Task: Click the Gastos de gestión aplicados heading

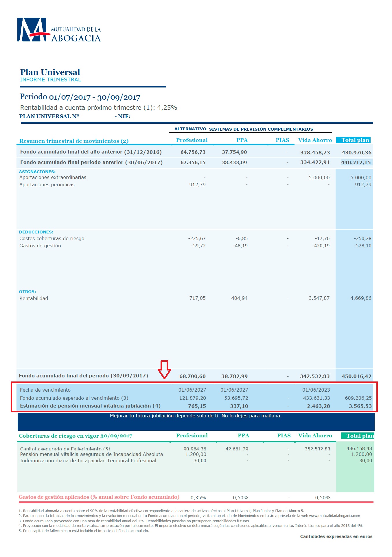Action: 99,497
